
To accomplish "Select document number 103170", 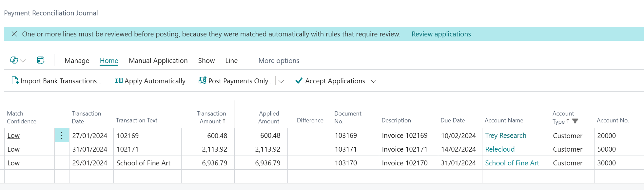I will point(355,163).
